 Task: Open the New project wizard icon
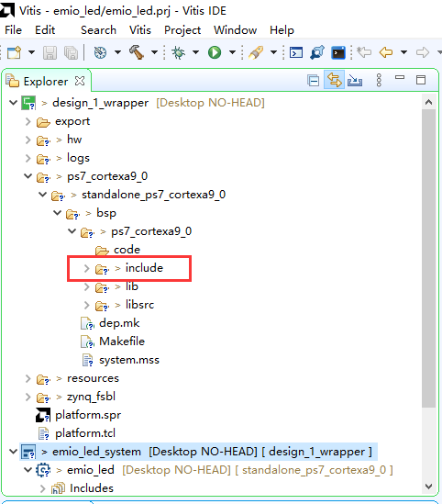pyautogui.click(x=14, y=52)
